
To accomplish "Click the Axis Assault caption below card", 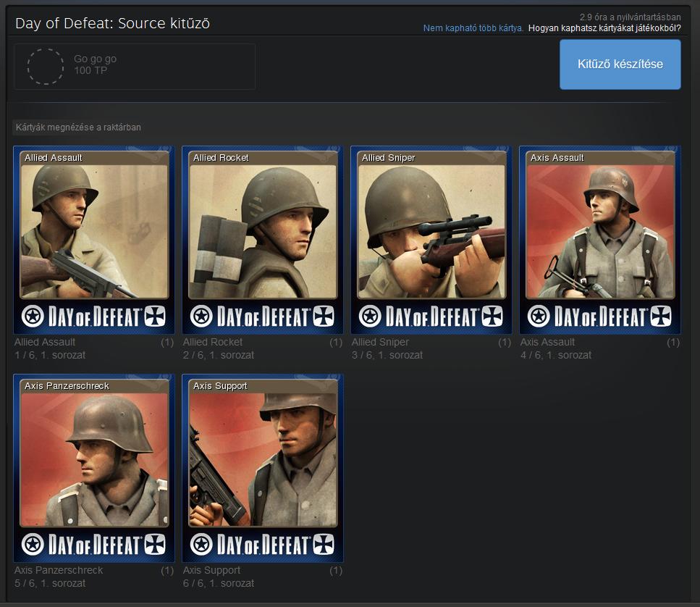I will tap(547, 342).
